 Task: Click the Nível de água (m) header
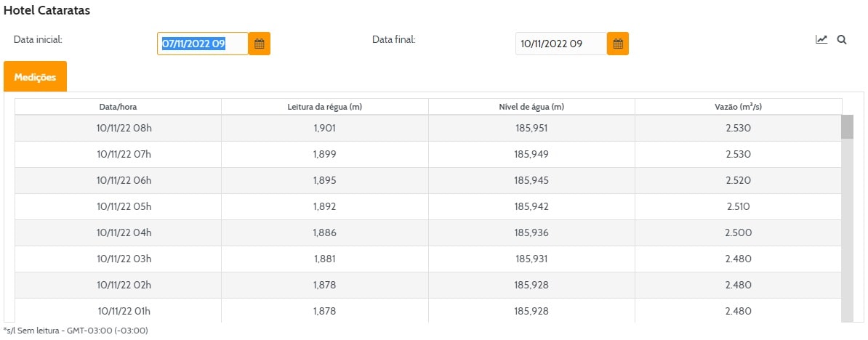(x=531, y=107)
